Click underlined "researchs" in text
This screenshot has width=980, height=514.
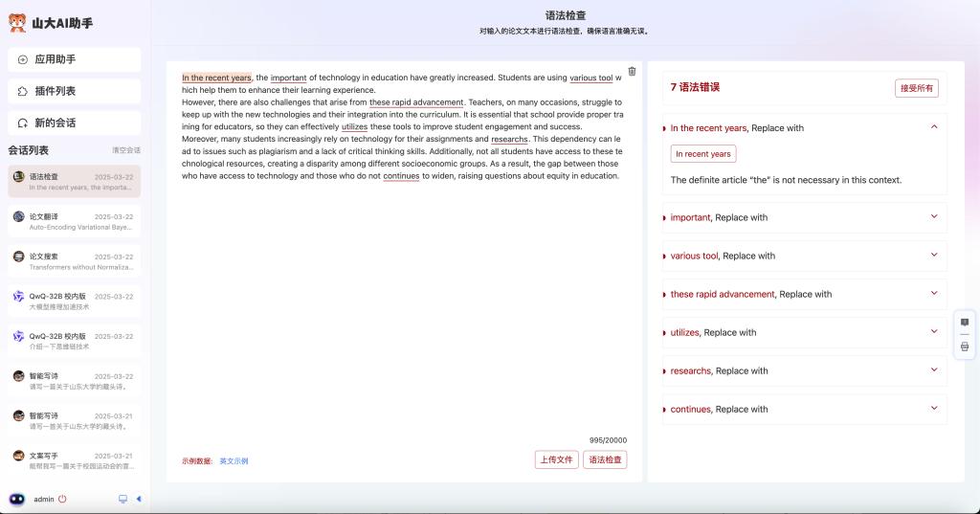pyautogui.click(x=509, y=139)
